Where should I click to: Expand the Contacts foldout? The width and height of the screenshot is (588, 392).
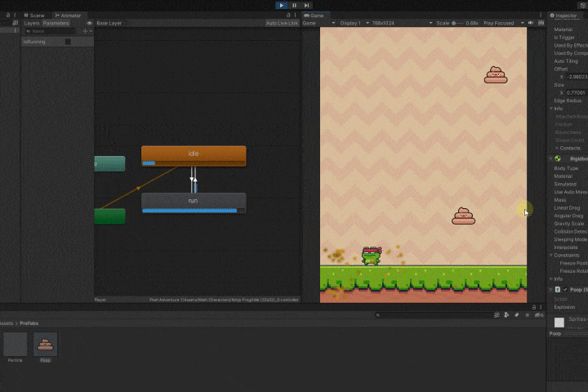[556, 148]
